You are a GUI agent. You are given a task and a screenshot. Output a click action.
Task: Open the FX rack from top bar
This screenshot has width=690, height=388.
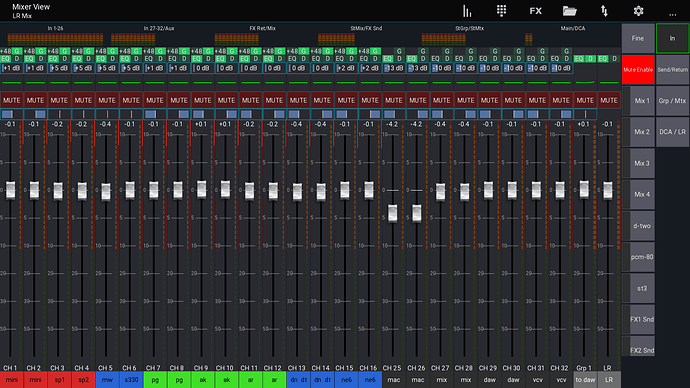[x=536, y=11]
